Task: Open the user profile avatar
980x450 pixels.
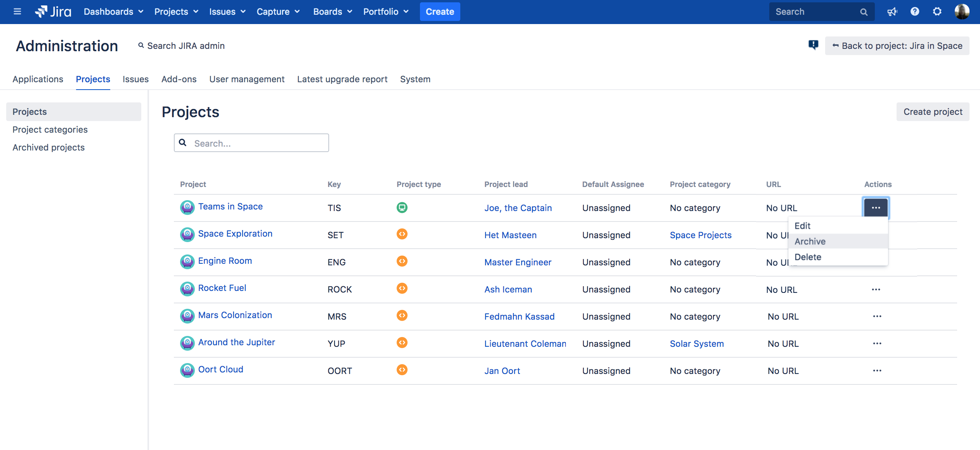Action: pyautogui.click(x=962, y=12)
